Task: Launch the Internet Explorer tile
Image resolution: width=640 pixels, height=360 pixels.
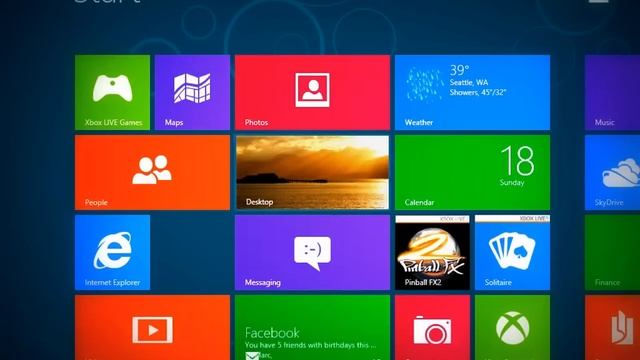Action: click(112, 253)
